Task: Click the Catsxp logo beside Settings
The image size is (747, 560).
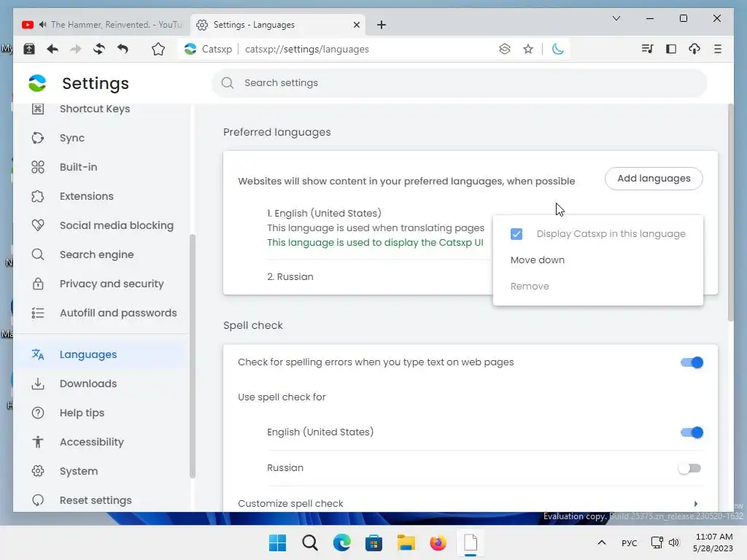Action: [x=37, y=83]
